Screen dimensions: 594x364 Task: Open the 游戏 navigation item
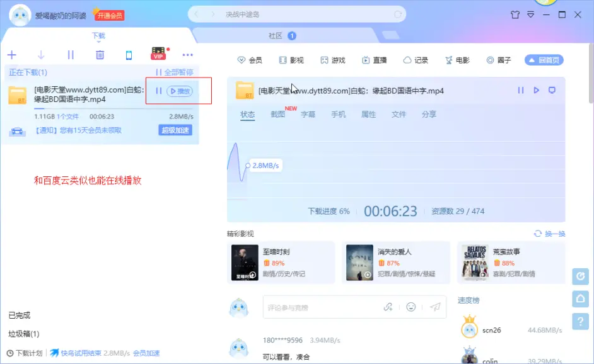(332, 60)
